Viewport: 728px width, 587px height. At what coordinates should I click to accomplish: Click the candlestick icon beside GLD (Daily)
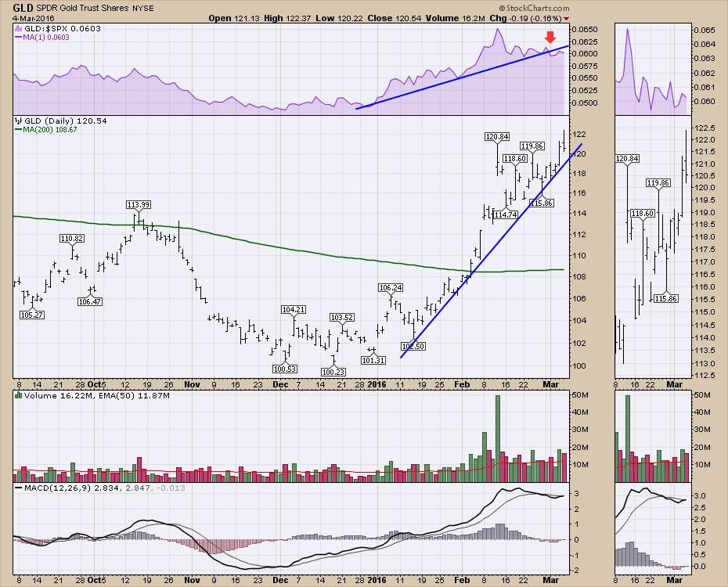[x=19, y=121]
